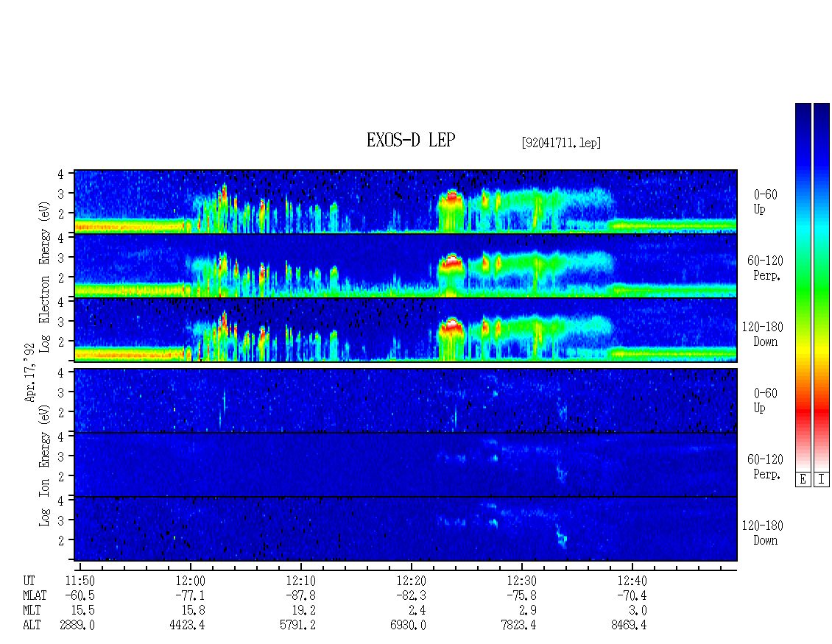
Task: Click the 11:50 UT time label
Action: click(80, 581)
